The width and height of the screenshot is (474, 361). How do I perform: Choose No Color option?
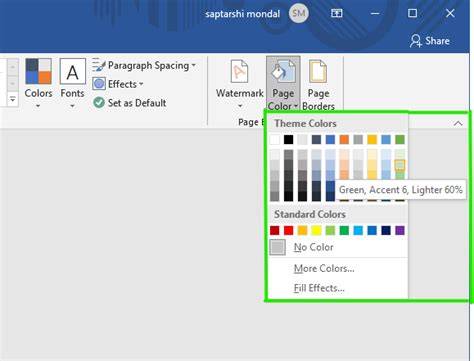(x=338, y=247)
